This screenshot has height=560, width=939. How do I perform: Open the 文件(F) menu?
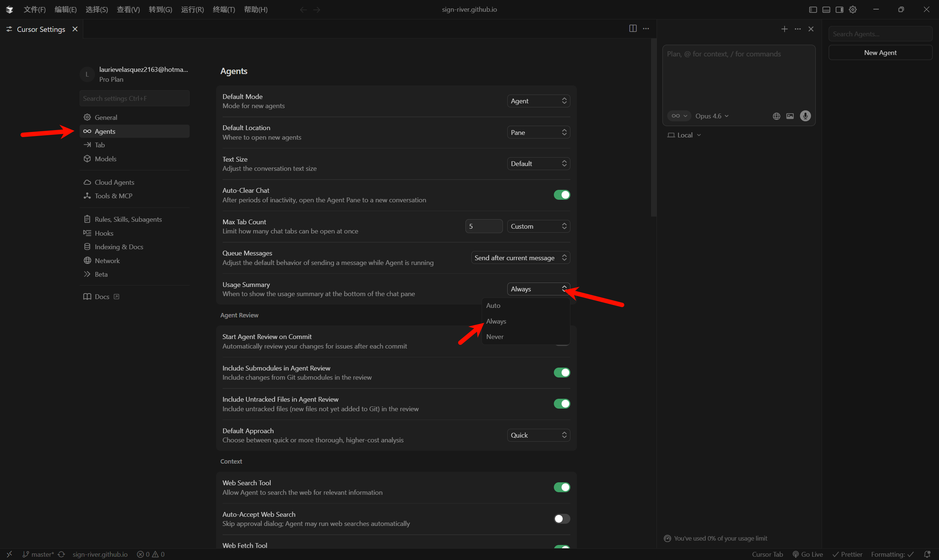[x=34, y=10]
